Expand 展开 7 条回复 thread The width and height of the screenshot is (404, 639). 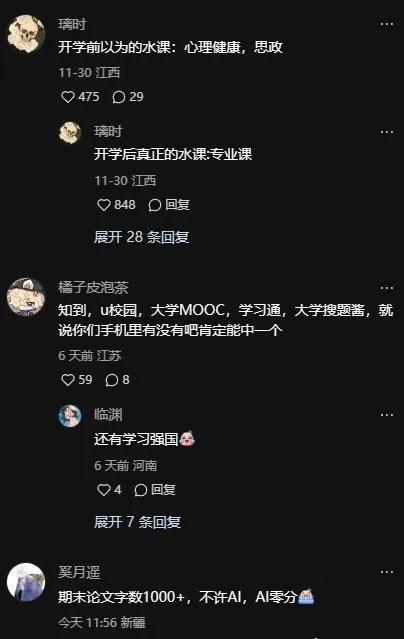point(137,522)
